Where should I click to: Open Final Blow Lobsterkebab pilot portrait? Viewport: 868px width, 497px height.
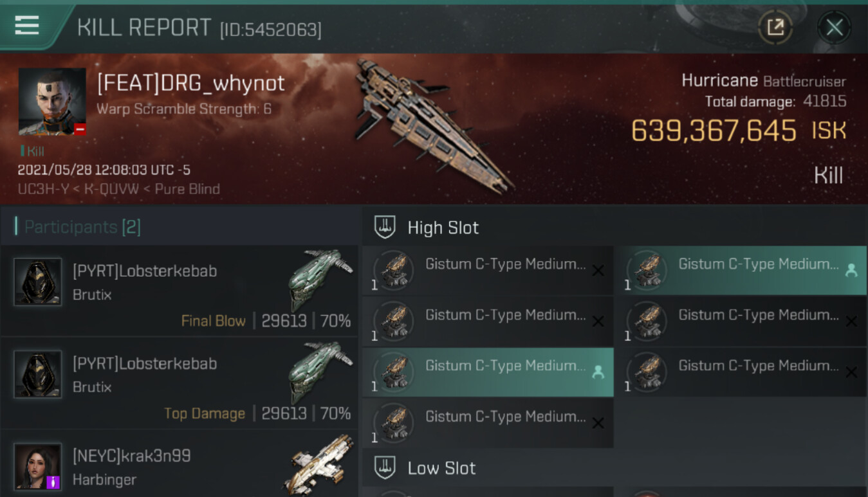pos(38,282)
